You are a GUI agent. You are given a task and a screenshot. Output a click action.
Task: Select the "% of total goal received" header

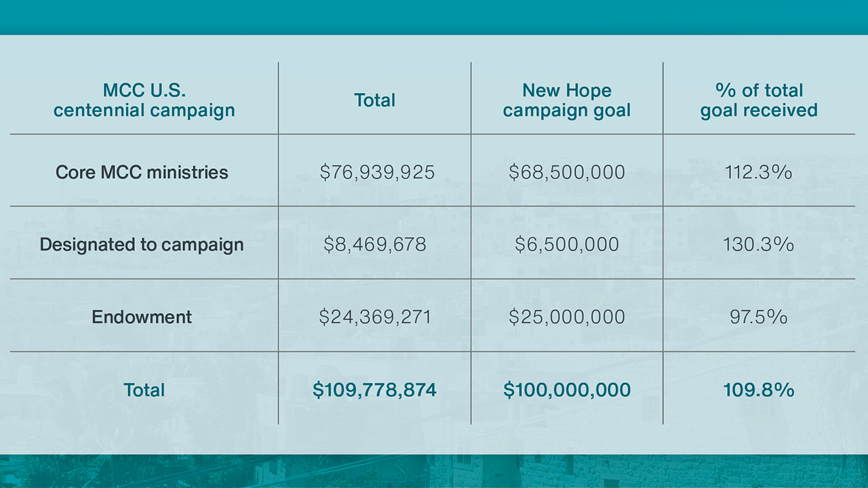(x=759, y=100)
